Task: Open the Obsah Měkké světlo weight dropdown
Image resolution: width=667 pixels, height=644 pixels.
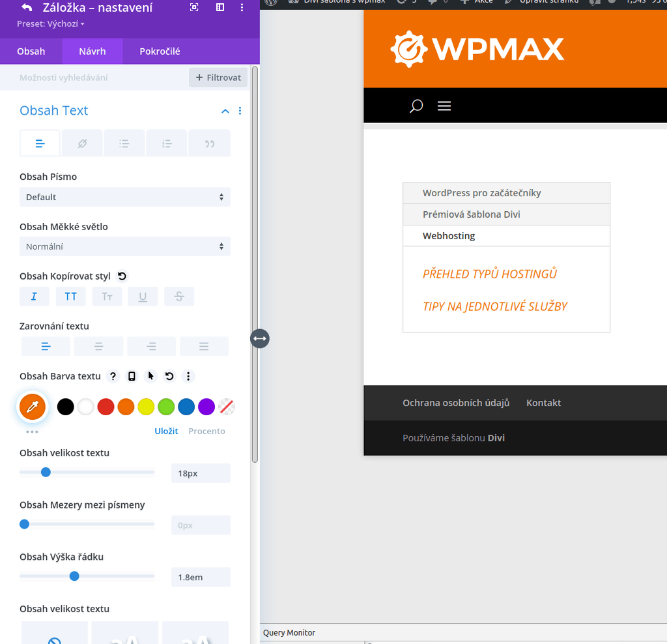Action: point(125,246)
